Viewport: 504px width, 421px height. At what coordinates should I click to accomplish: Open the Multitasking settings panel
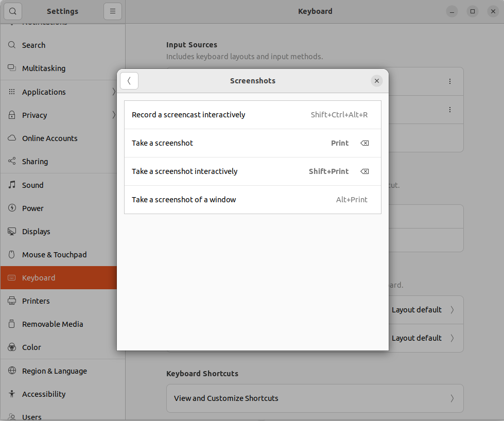tap(63, 68)
